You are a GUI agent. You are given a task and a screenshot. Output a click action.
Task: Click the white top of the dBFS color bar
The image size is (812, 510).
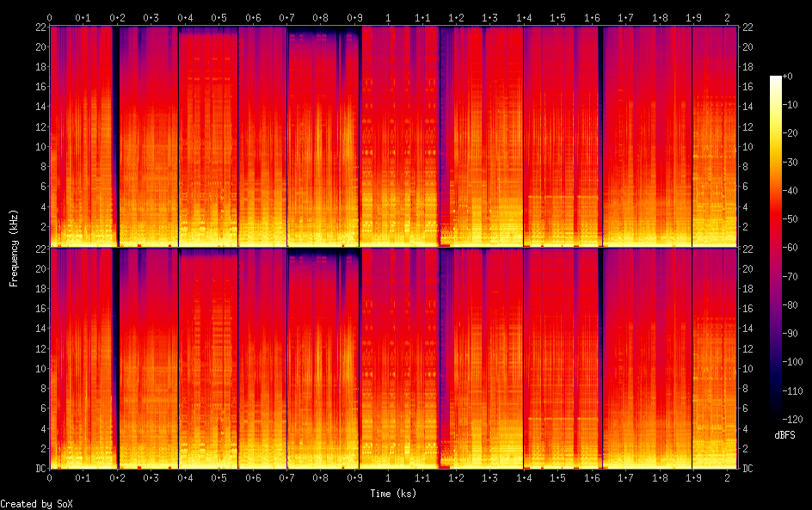pos(775,79)
